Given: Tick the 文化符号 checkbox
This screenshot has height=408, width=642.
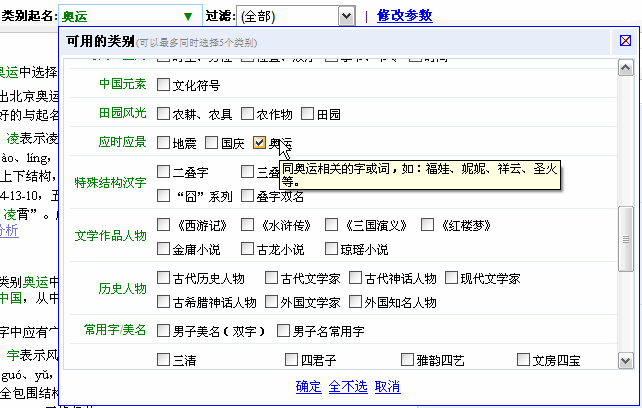Looking at the screenshot, I should point(163,85).
